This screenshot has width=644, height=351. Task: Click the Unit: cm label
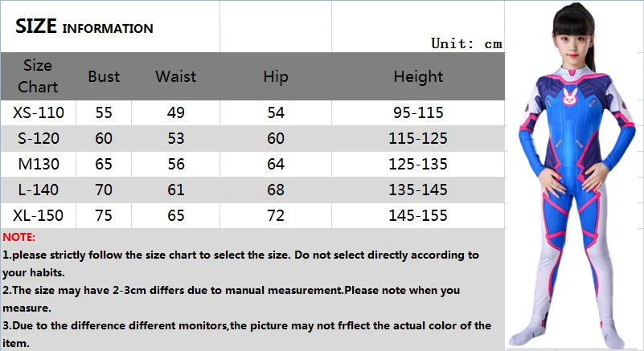pos(466,43)
